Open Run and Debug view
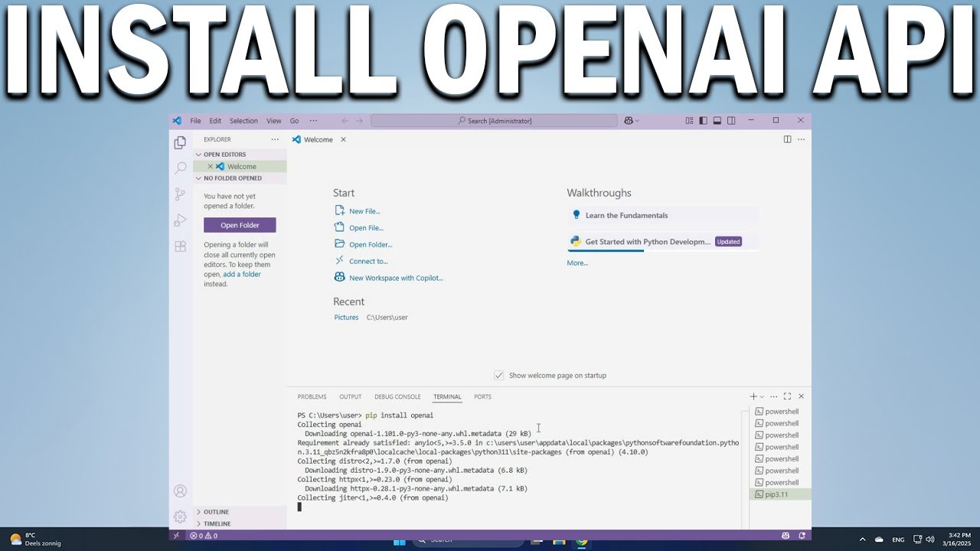Viewport: 980px width, 551px height. point(180,220)
